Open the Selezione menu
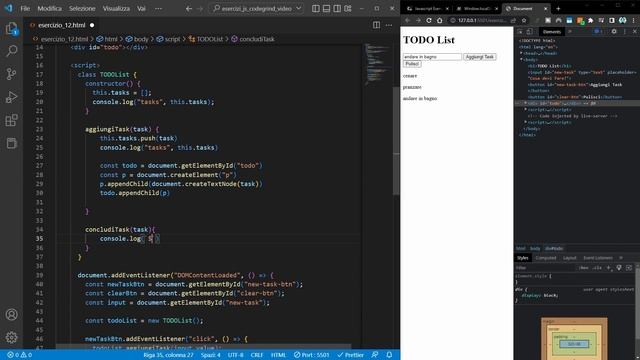 (82, 8)
